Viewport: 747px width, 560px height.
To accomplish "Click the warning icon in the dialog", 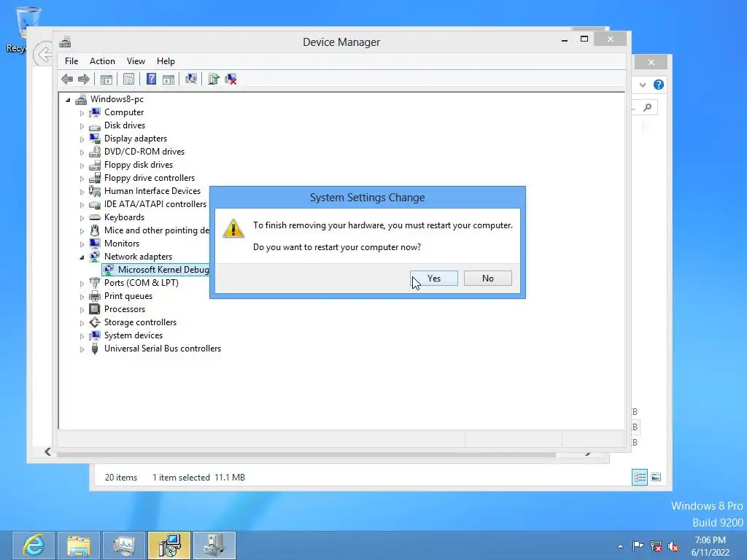I will pyautogui.click(x=233, y=228).
